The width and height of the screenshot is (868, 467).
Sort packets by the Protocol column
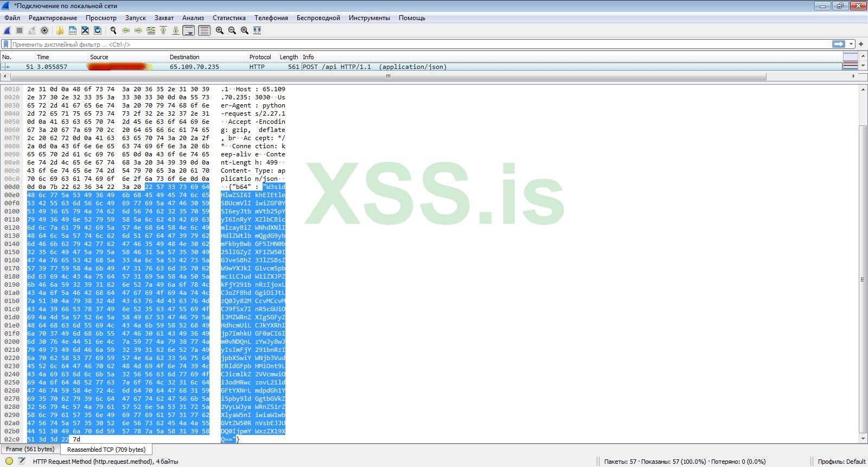[263, 57]
